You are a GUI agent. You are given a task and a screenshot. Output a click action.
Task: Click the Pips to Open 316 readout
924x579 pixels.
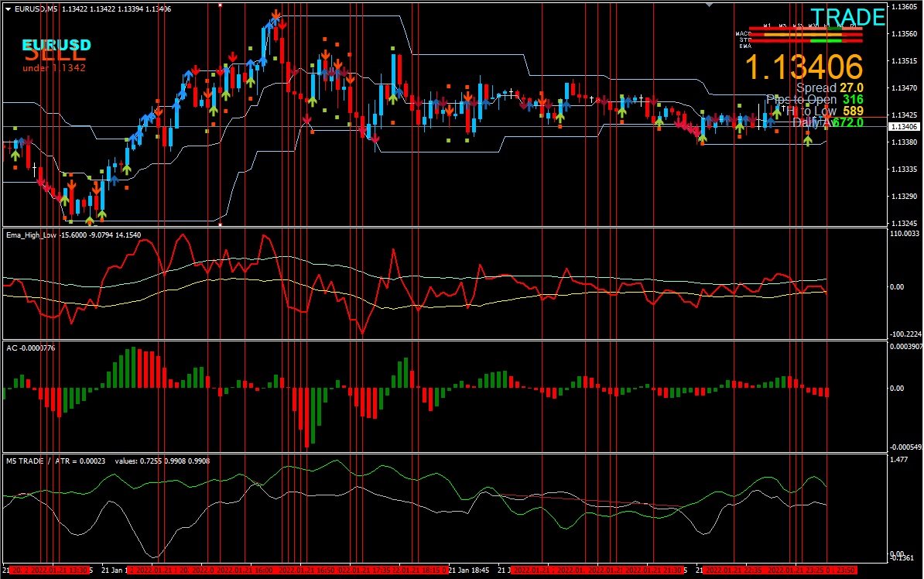815,100
